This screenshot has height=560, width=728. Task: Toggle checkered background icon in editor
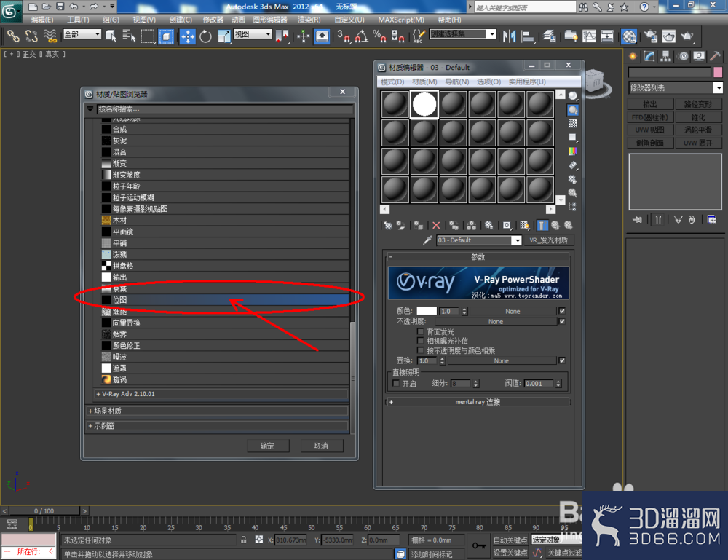(573, 124)
